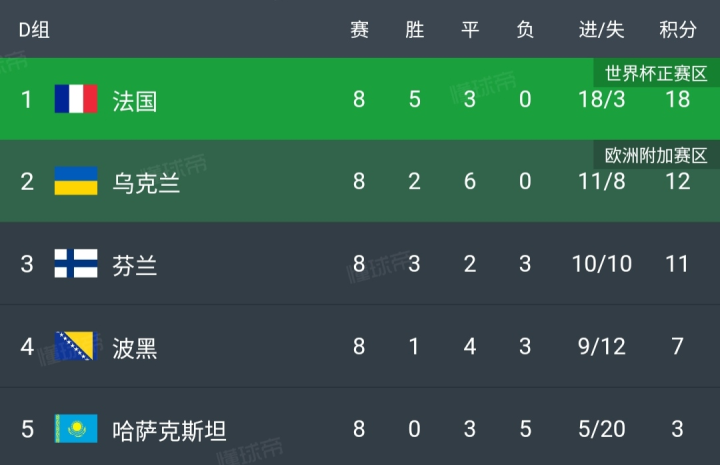Click Kazakhstan's 5/20 goals value
Viewport: 720px width, 465px height.
pyautogui.click(x=601, y=430)
